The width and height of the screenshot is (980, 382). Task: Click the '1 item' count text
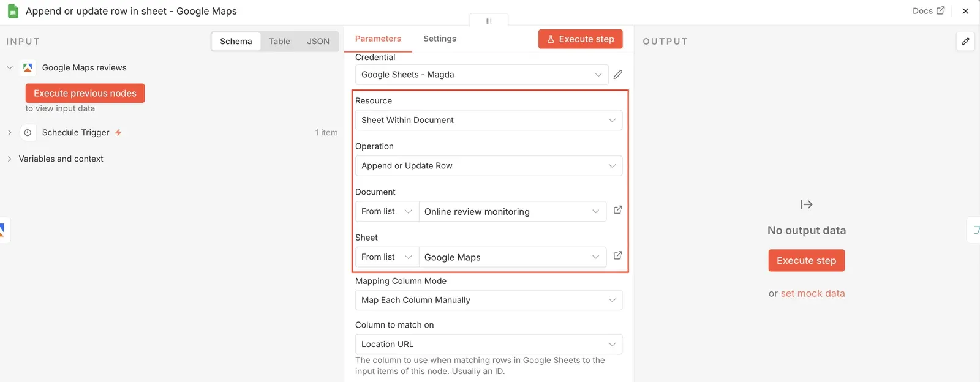tap(326, 132)
